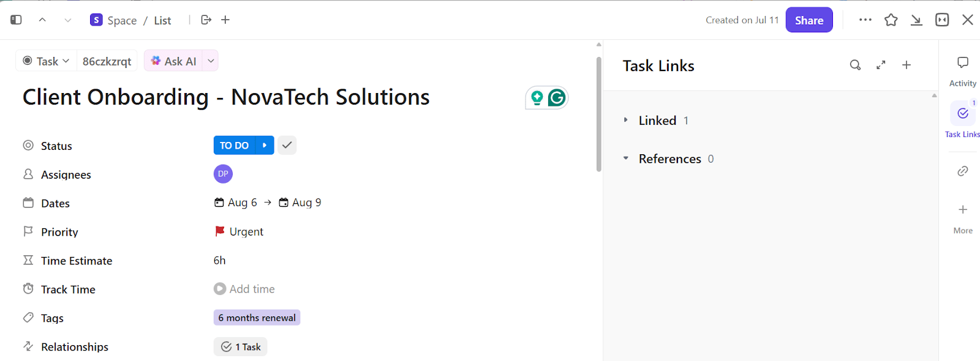Click the 6 months renewal tag
Viewport: 980px width, 361px height.
[257, 318]
